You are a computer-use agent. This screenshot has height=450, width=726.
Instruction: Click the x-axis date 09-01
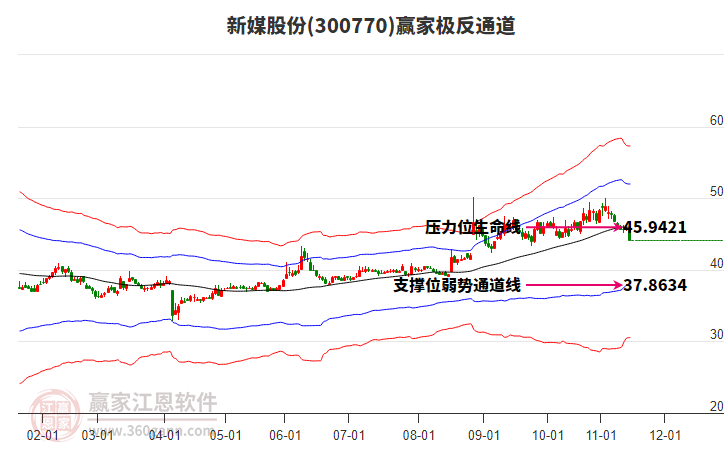pos(484,436)
